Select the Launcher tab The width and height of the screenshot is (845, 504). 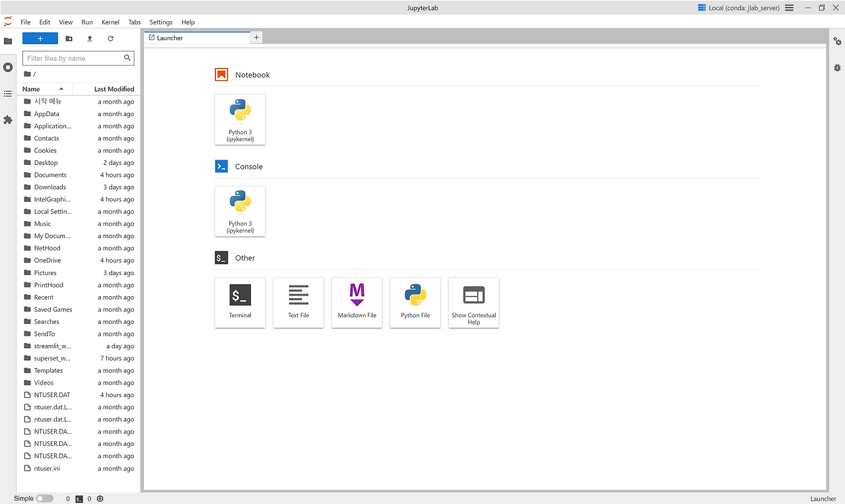(197, 38)
